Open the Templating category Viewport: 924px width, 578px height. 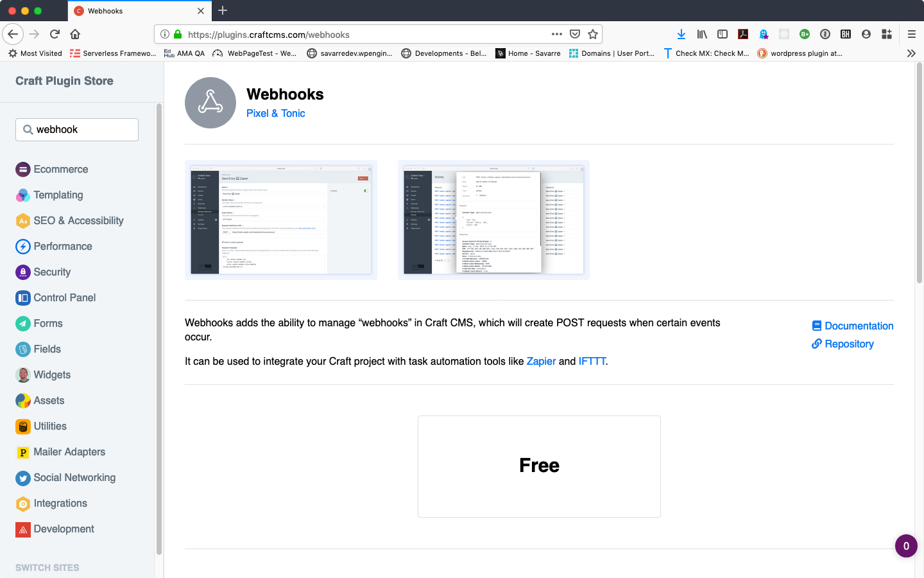click(49, 195)
